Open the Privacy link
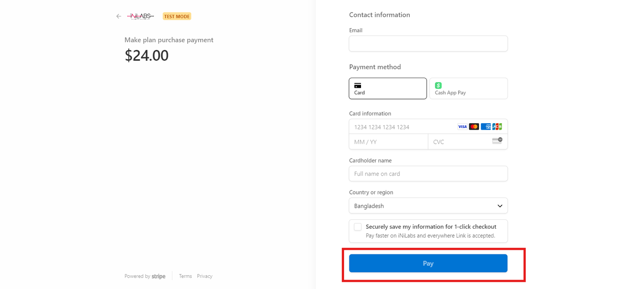The width and height of the screenshot is (644, 289). pos(204,276)
